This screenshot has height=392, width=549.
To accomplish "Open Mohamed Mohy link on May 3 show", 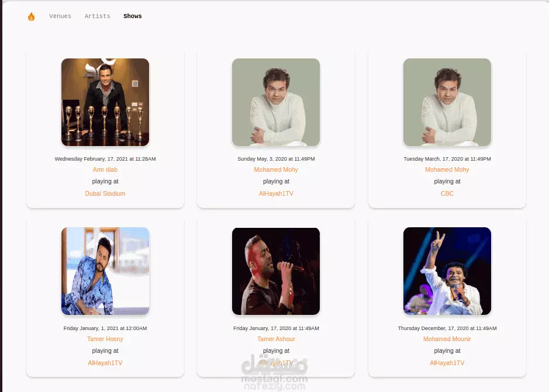I will coord(276,169).
